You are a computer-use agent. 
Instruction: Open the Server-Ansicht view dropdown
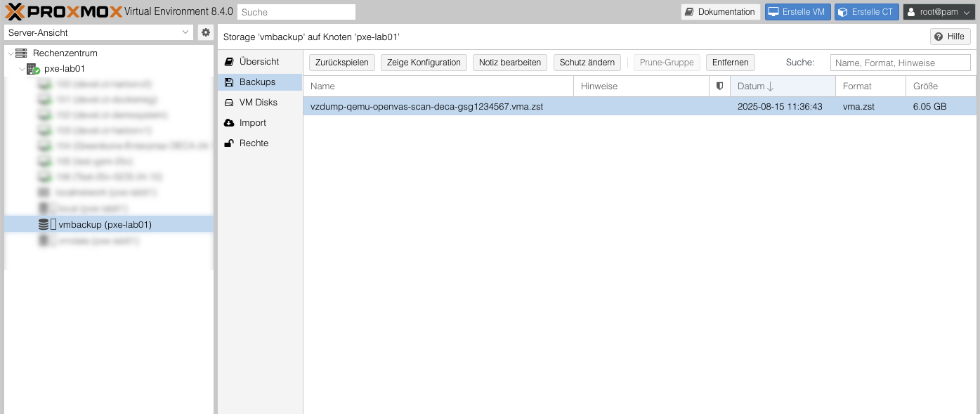pyautogui.click(x=98, y=32)
